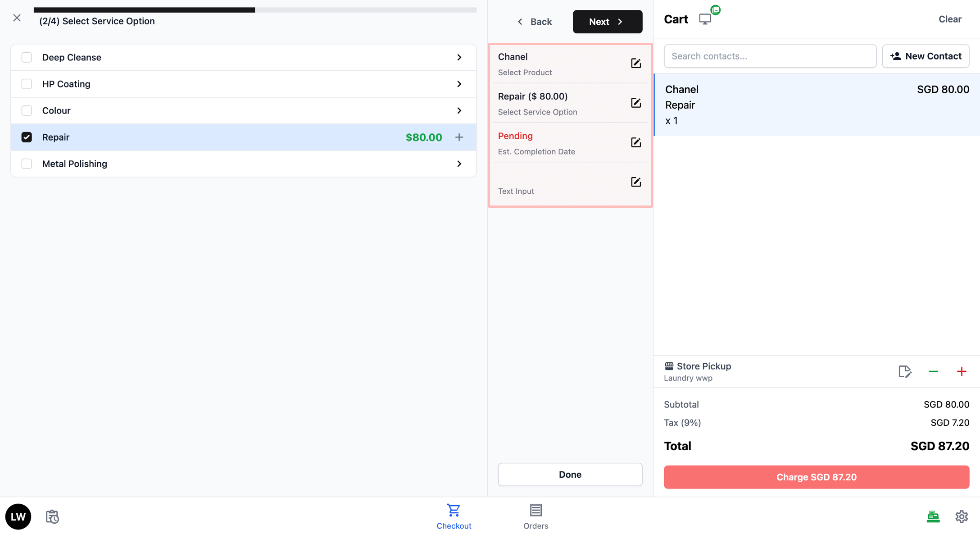Screen dimensions: 980x539
Task: Edit the Repair service option step
Action: coord(635,103)
